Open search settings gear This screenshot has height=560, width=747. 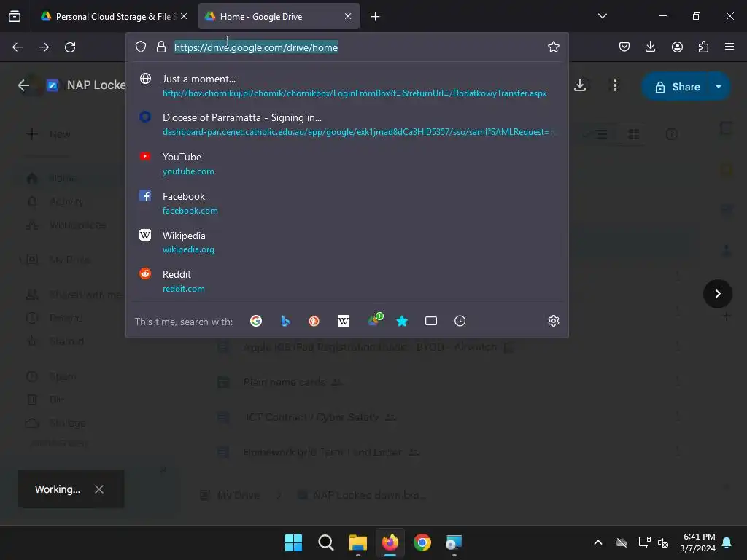pyautogui.click(x=553, y=321)
